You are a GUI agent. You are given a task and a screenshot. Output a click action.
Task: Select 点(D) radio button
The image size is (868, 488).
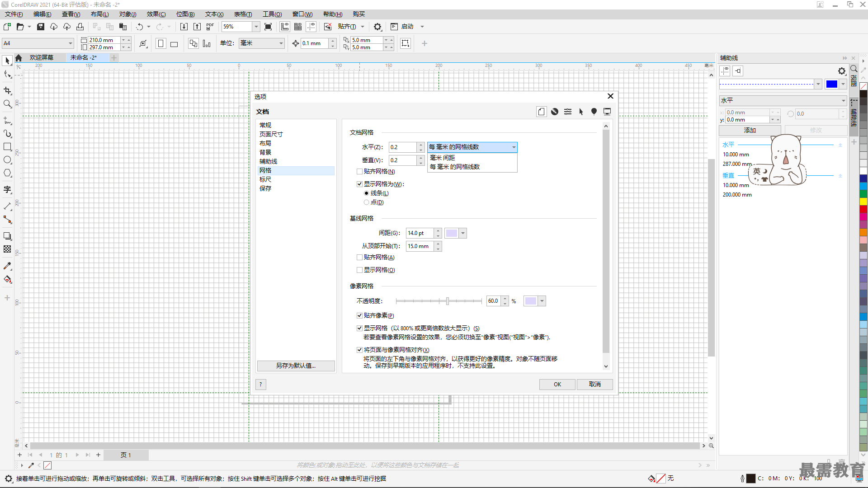(367, 202)
